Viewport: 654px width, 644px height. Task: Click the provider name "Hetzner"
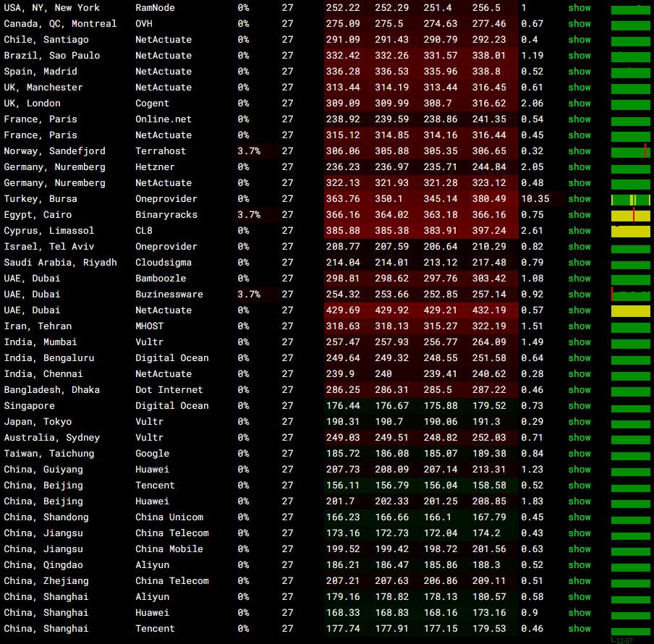[155, 167]
